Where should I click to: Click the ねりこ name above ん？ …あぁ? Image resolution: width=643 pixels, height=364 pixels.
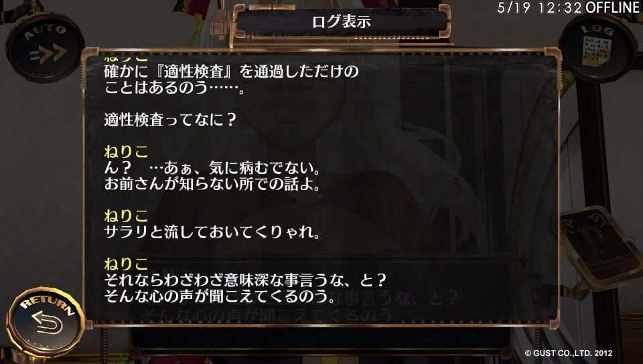tap(126, 152)
